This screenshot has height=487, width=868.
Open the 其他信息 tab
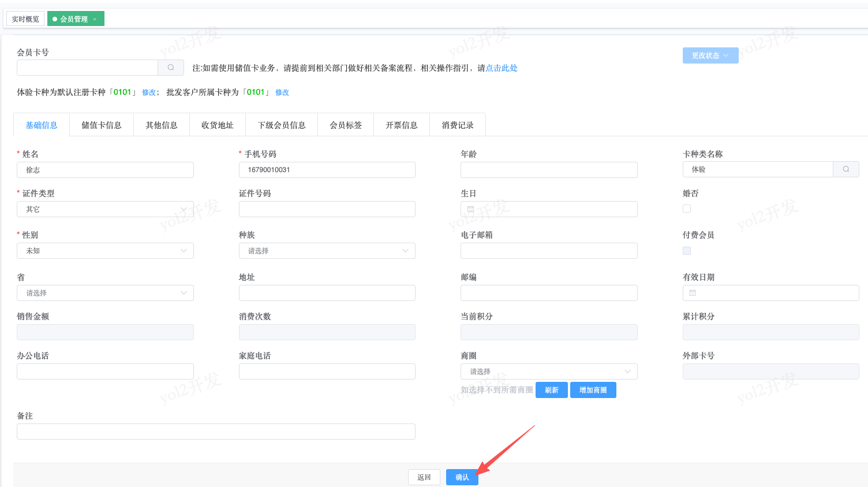pyautogui.click(x=162, y=125)
